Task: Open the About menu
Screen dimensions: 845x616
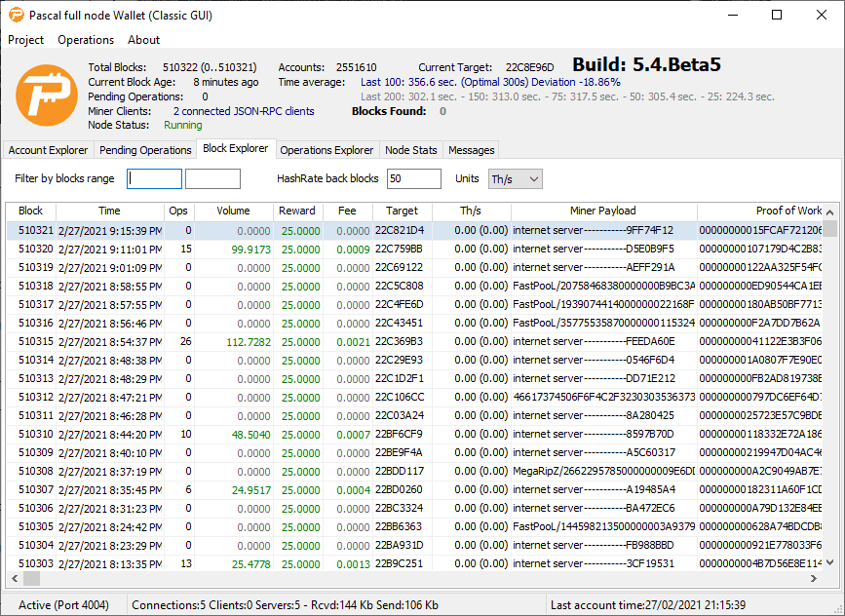Action: [143, 40]
